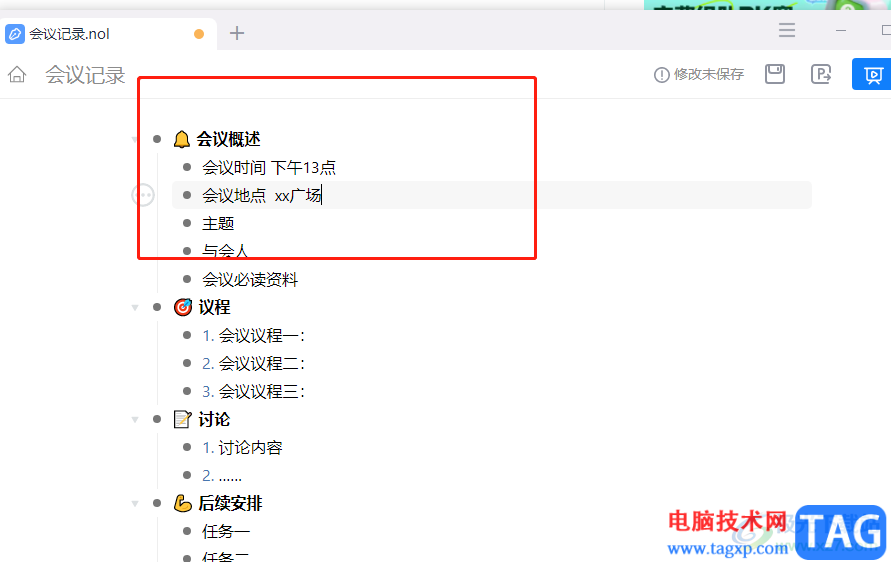Click the bullet of 会议概述

pos(157,139)
